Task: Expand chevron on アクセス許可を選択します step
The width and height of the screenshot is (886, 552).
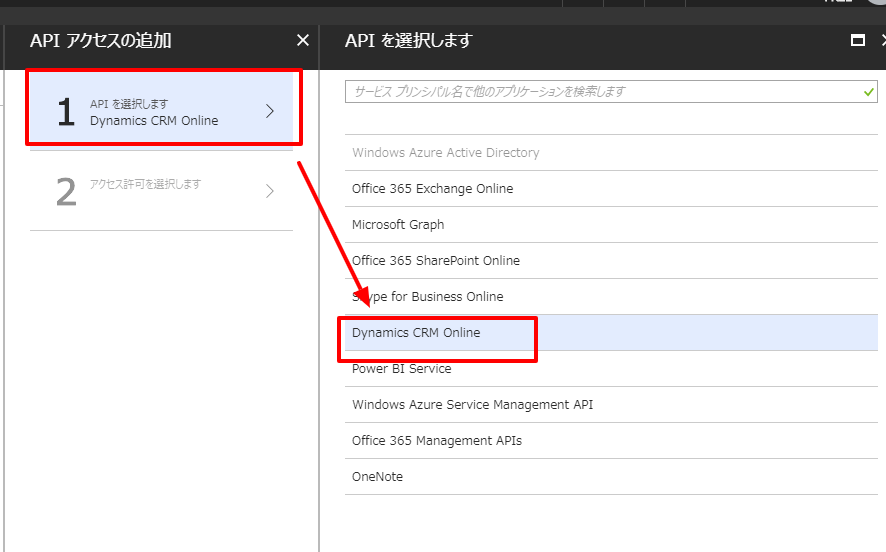Action: pyautogui.click(x=270, y=191)
